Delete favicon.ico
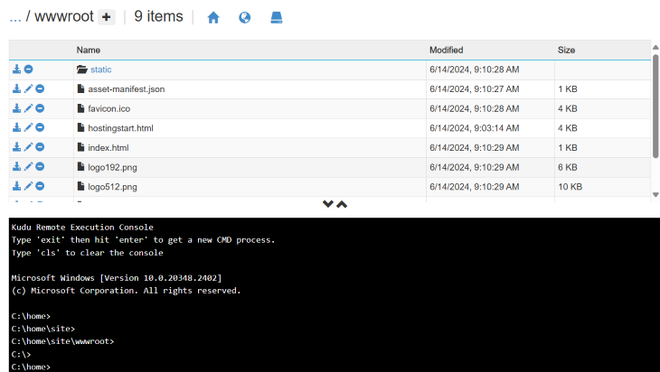The height and width of the screenshot is (372, 660). 40,108
